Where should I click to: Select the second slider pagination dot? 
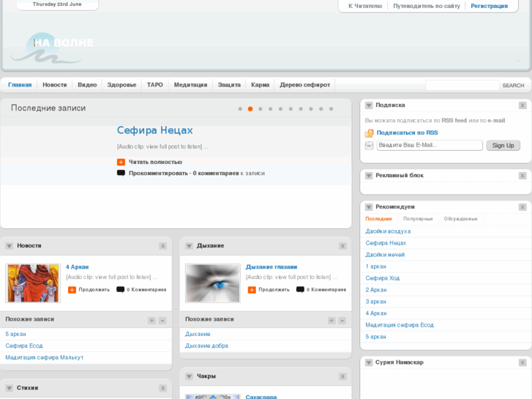(x=250, y=108)
